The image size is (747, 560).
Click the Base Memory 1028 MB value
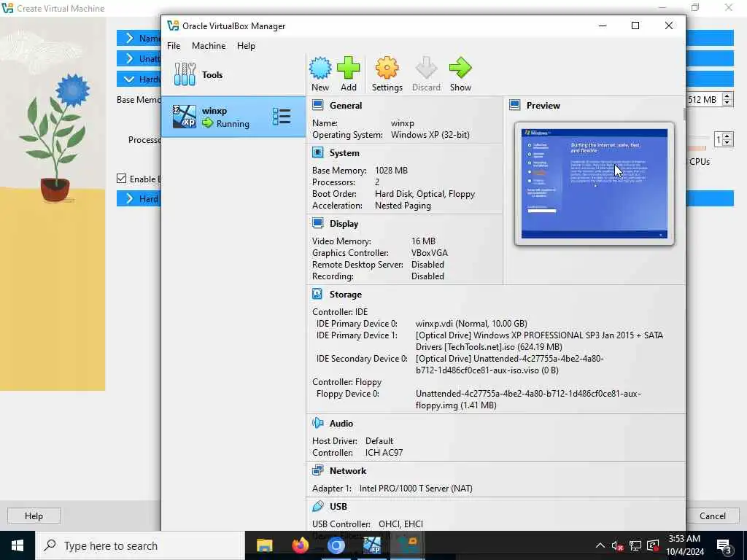point(391,170)
